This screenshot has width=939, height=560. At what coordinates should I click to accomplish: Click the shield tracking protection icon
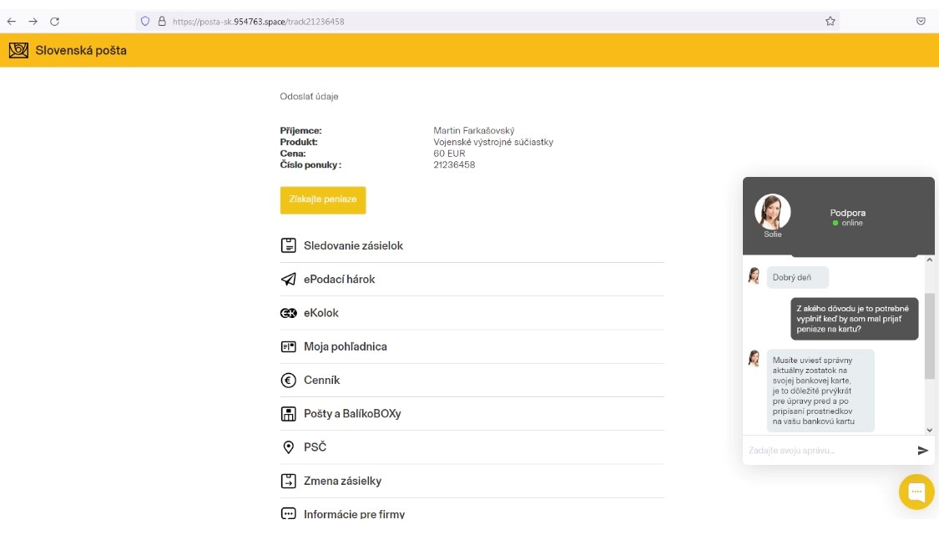pos(145,21)
